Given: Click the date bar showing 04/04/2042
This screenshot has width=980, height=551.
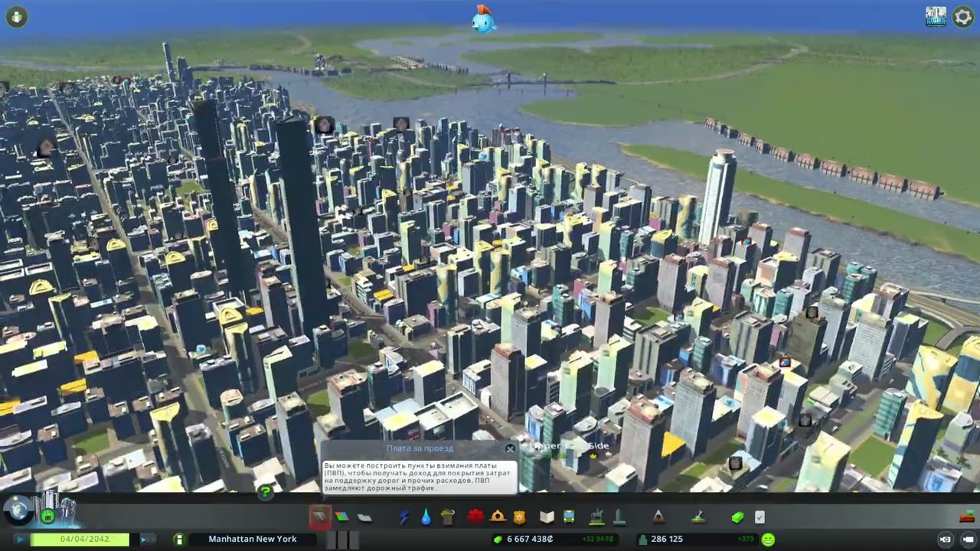Looking at the screenshot, I should tap(79, 540).
